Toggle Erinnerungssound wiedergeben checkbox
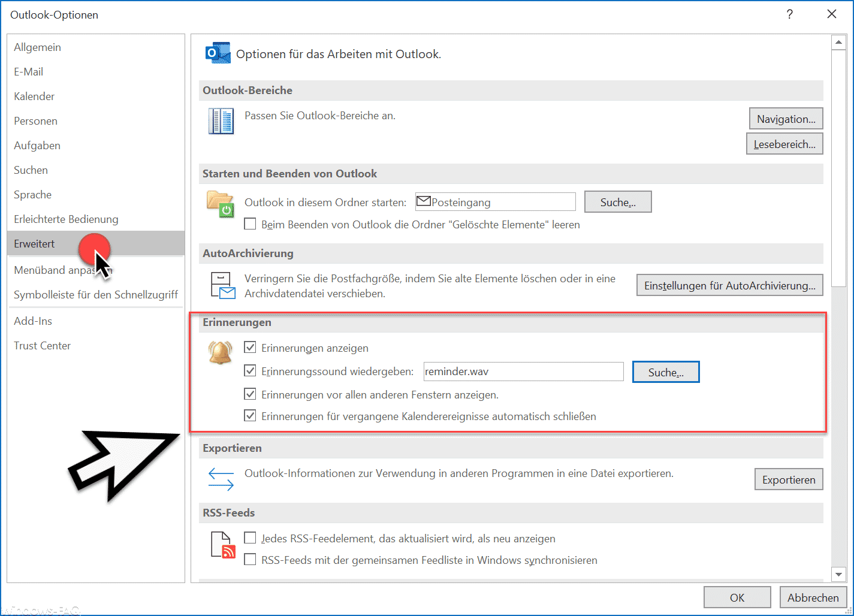Viewport: 854px width, 616px height. pos(250,370)
